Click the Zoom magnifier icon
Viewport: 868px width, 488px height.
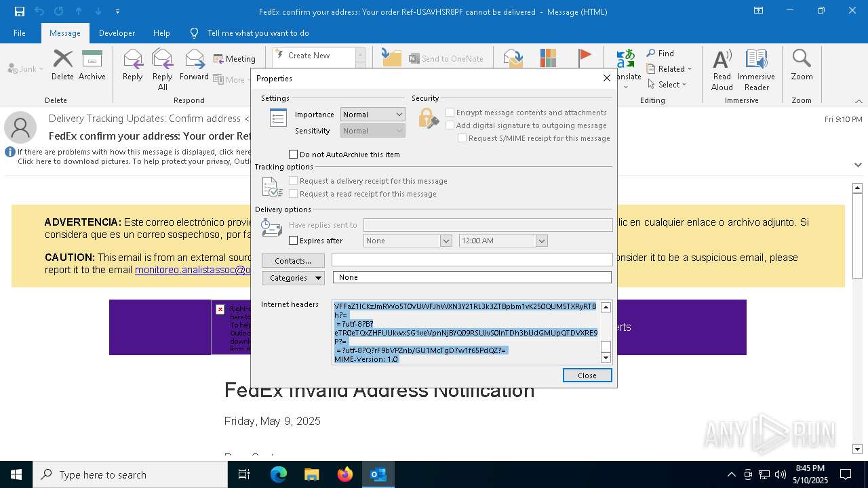tap(802, 59)
